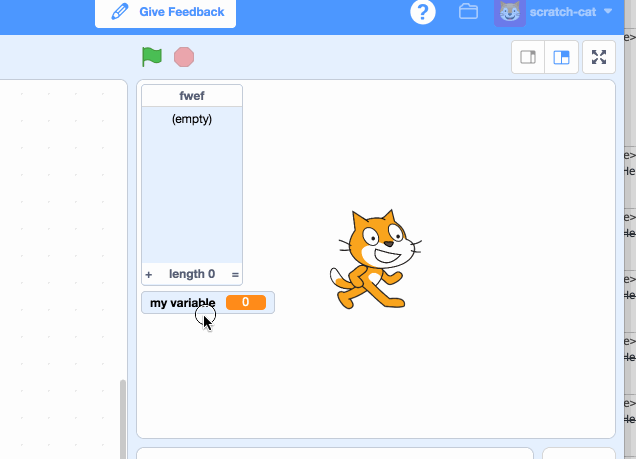Click the my variable monitor label
The height and width of the screenshot is (459, 636).
click(183, 303)
